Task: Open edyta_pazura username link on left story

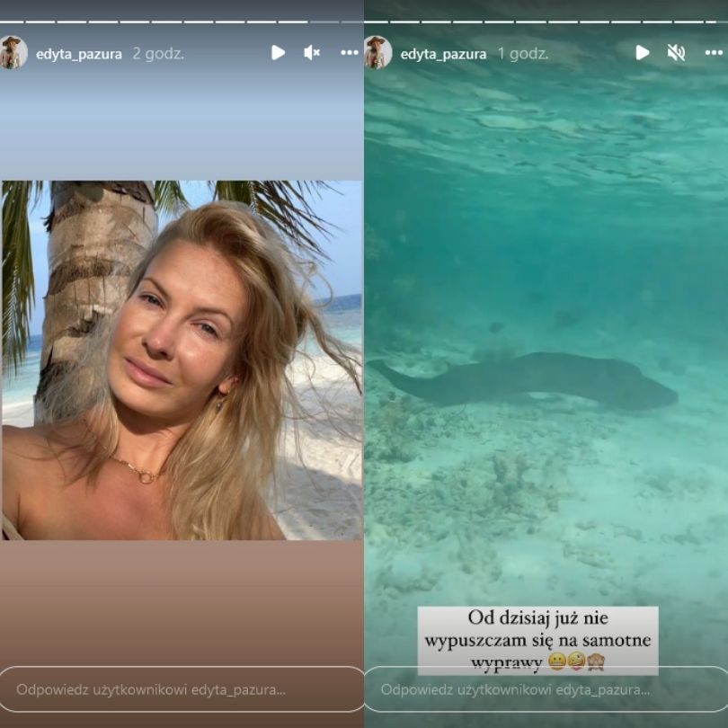Action: (79, 54)
